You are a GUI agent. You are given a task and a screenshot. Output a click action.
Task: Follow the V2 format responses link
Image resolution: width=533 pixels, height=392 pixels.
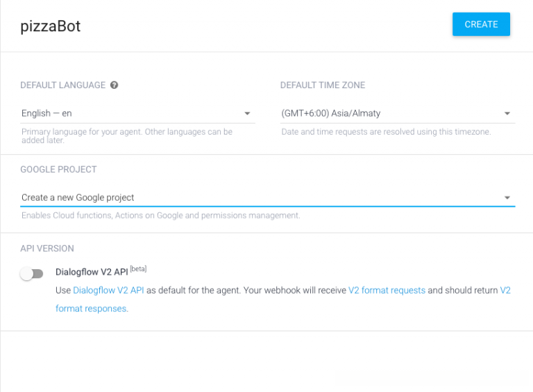(x=91, y=308)
